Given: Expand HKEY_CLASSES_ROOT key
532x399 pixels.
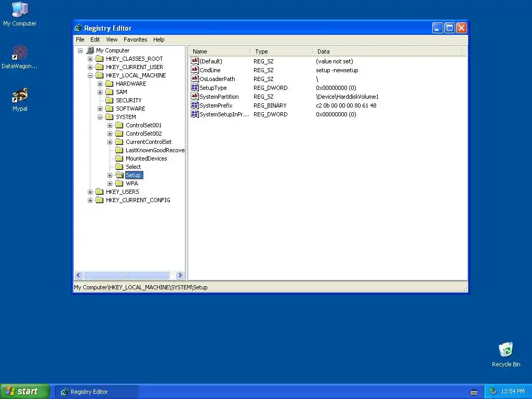Looking at the screenshot, I should pyautogui.click(x=90, y=59).
